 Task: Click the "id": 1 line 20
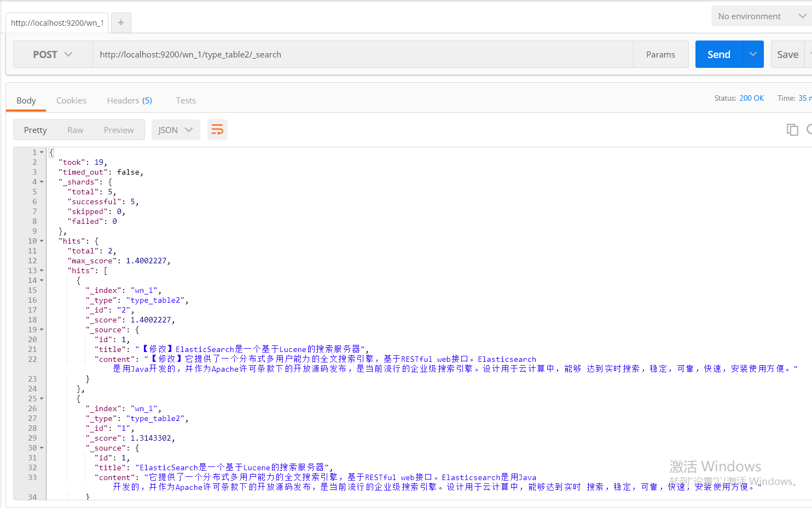pyautogui.click(x=112, y=339)
